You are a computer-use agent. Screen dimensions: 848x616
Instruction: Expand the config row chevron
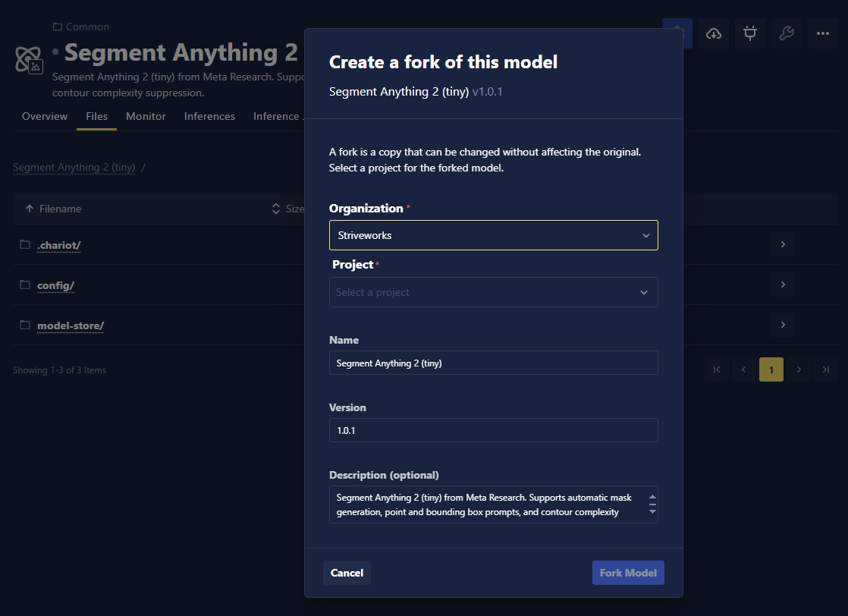point(783,284)
